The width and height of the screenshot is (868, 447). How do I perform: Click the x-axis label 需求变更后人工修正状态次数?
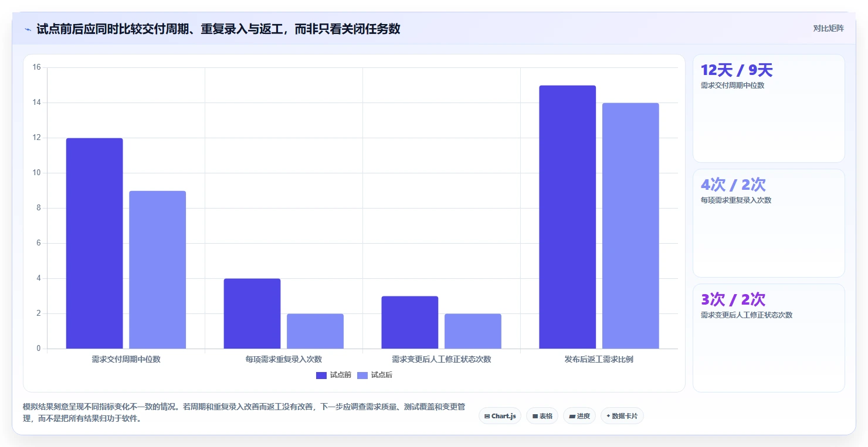click(x=442, y=359)
